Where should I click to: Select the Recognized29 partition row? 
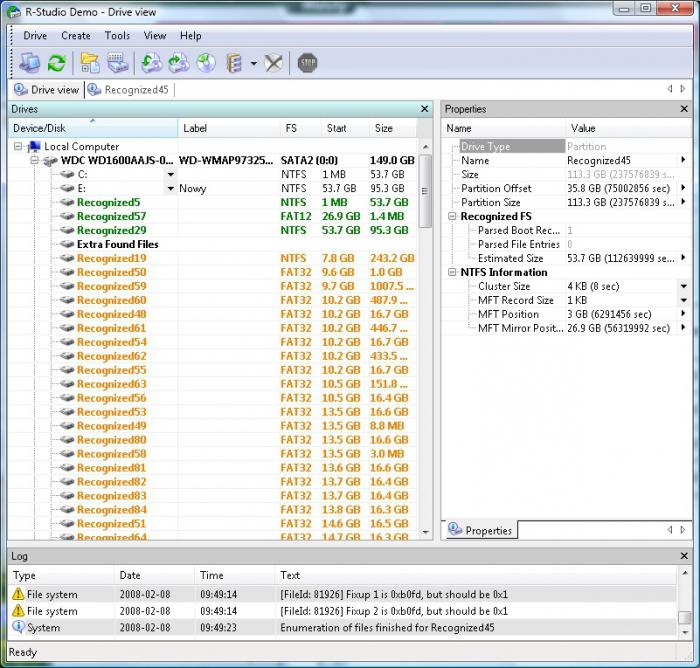pyautogui.click(x=212, y=230)
